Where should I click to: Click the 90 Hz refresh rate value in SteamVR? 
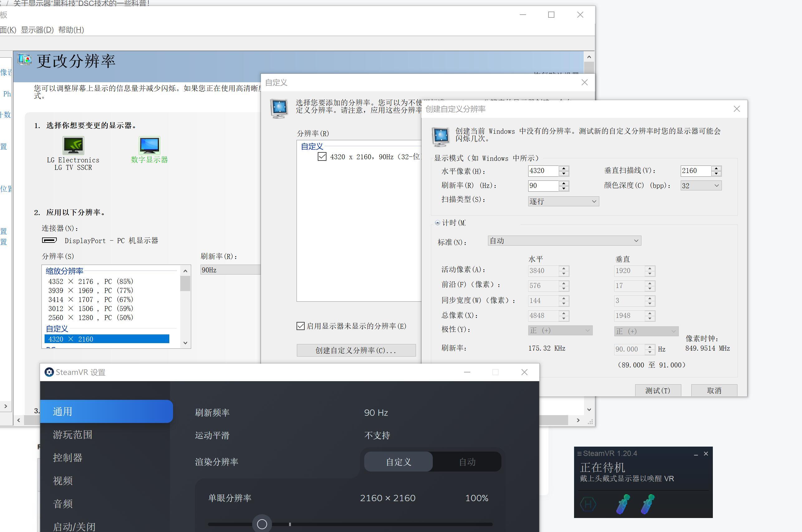[376, 413]
